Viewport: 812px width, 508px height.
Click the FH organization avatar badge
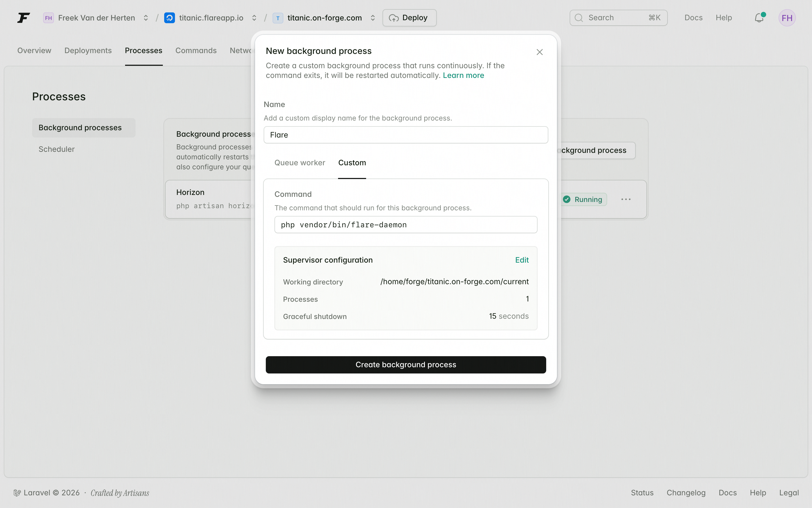tap(48, 18)
